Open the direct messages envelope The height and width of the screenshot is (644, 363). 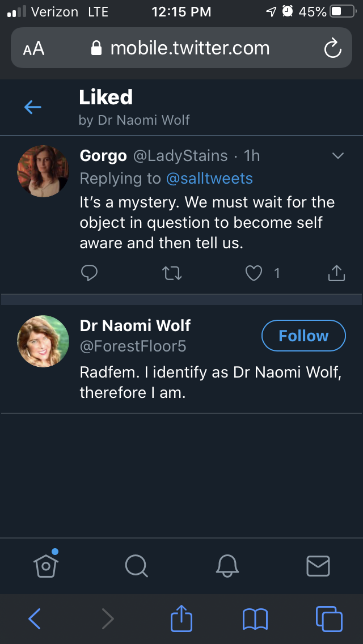tap(318, 565)
